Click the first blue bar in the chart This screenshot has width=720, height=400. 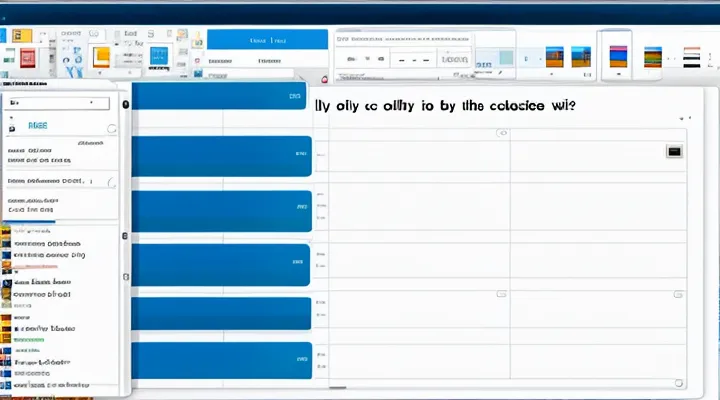click(x=220, y=96)
